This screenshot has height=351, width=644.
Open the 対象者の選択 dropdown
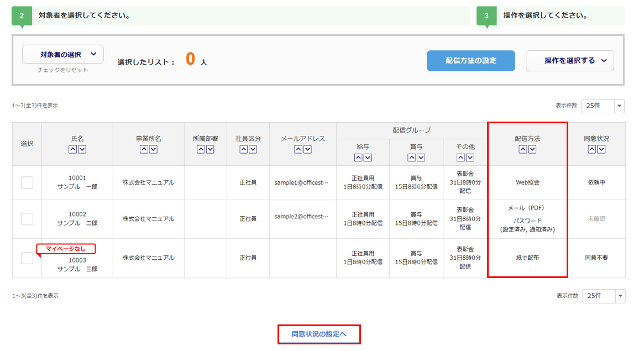(62, 54)
